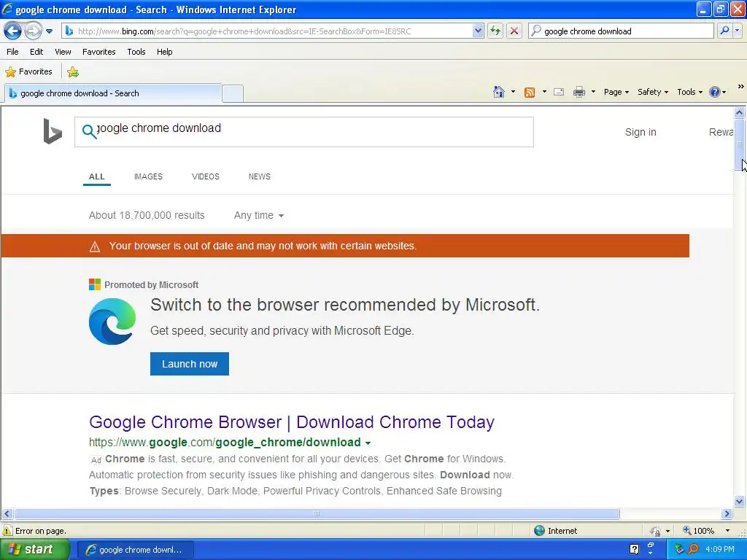Select the ALL results tab
747x560 pixels.
click(97, 176)
